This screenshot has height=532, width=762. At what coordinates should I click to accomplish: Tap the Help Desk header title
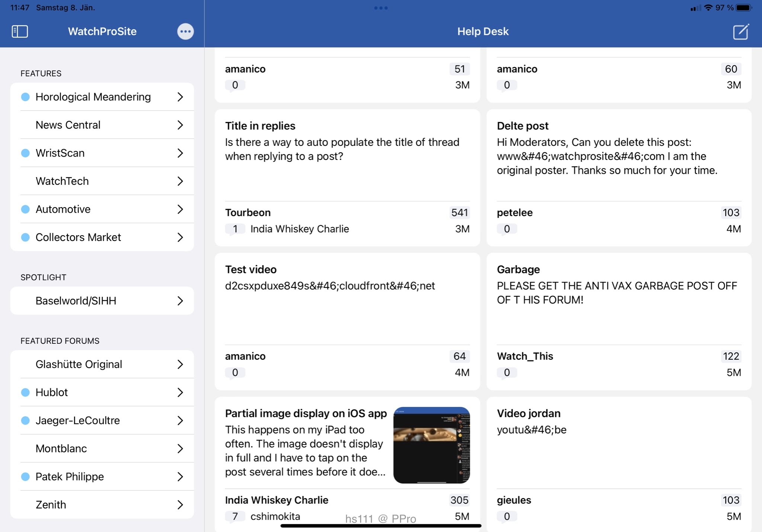click(x=483, y=31)
